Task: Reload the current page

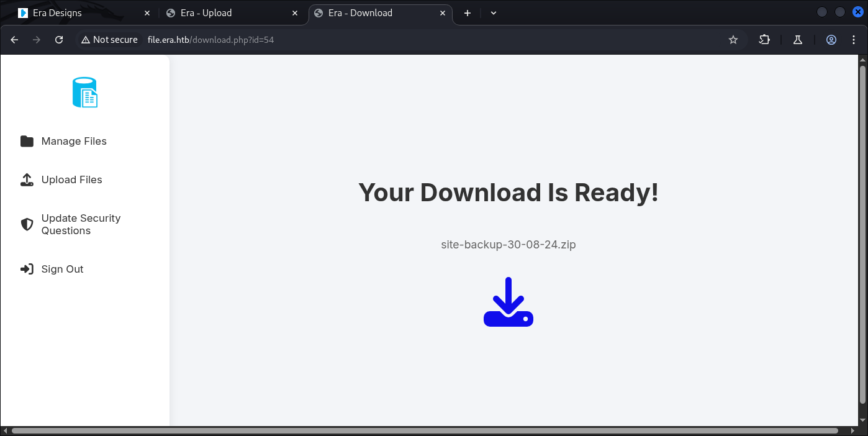Action: pyautogui.click(x=59, y=40)
